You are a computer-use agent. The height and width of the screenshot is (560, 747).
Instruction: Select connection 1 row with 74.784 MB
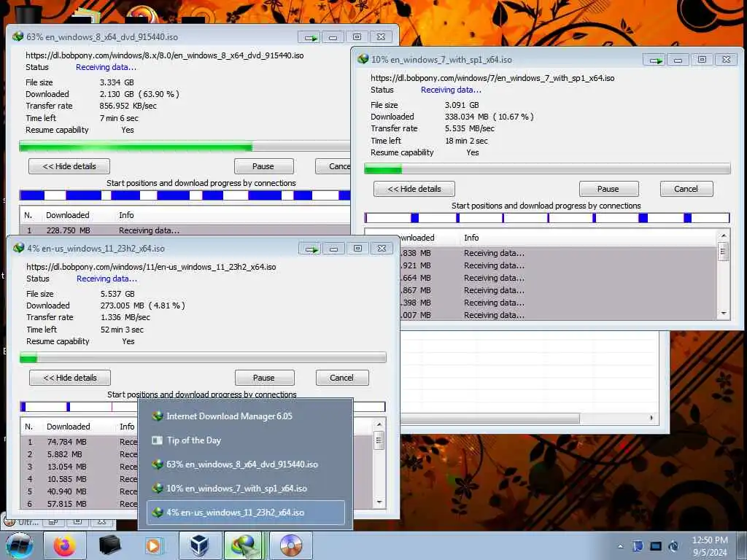click(79, 442)
